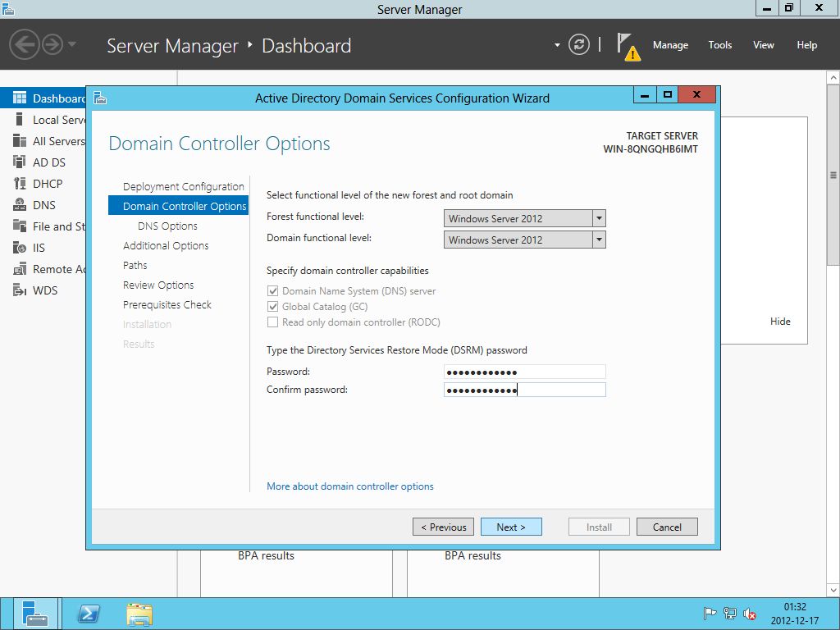The image size is (840, 630).
Task: Toggle Read only domain controller (RODC) checkbox
Action: (x=272, y=322)
